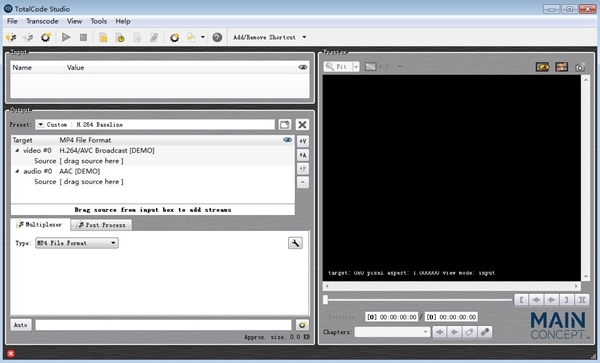Viewport: 600px width, 363px height.
Task: Click the gear icon left of the file-with-arrow icon
Action: (174, 37)
